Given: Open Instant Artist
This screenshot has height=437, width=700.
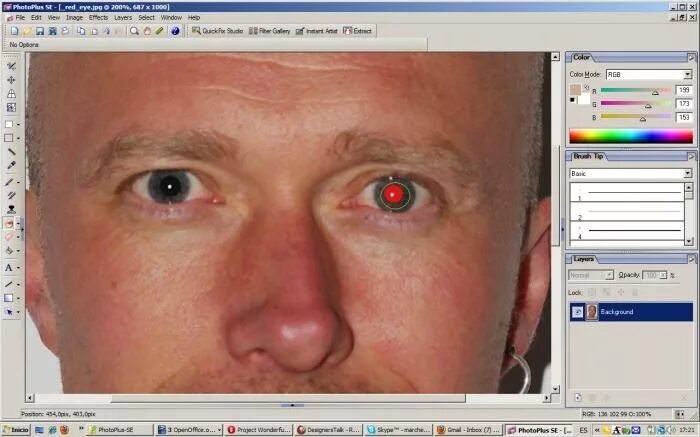Looking at the screenshot, I should [317, 31].
